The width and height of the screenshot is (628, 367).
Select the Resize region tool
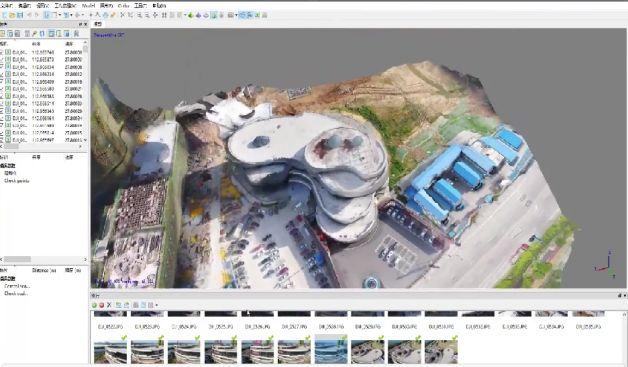point(66,15)
